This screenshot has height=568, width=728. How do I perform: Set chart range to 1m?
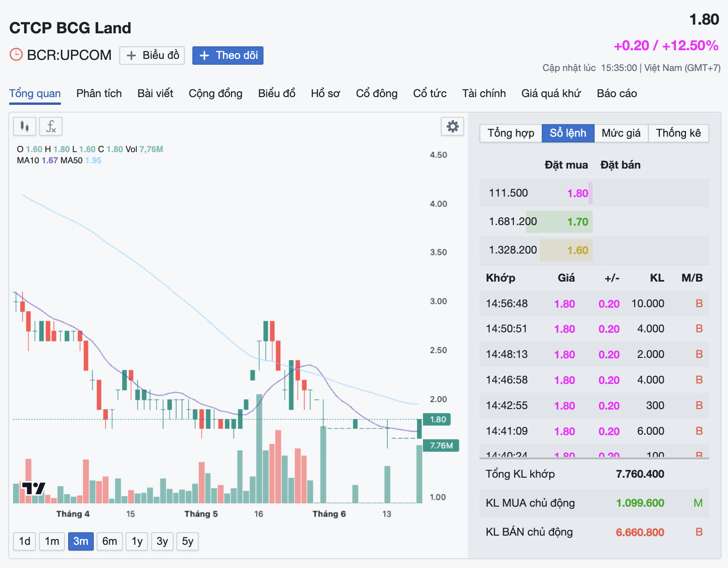52,541
